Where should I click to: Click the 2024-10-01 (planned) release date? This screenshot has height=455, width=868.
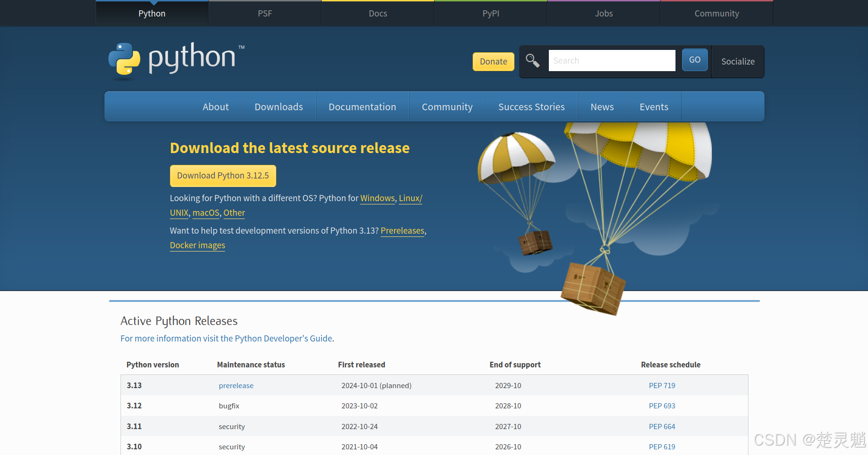[x=377, y=386]
